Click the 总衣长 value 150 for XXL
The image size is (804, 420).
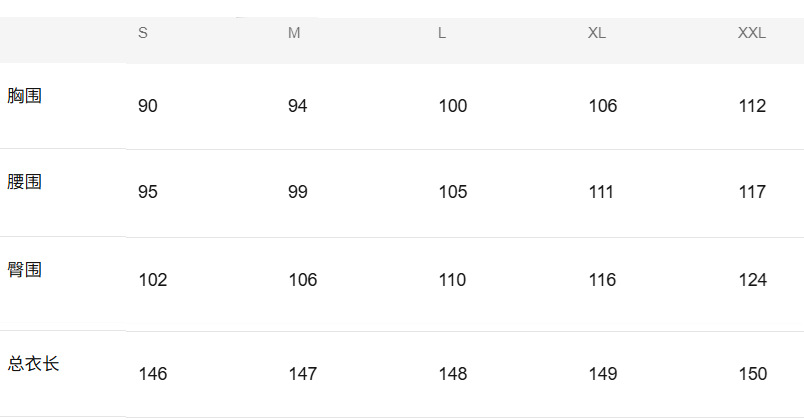coord(752,374)
